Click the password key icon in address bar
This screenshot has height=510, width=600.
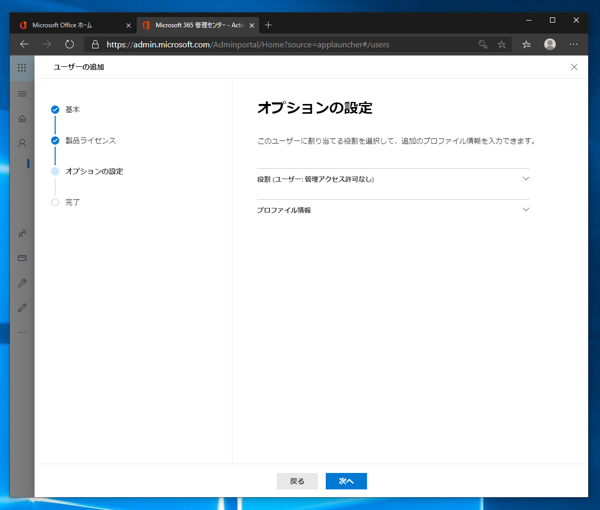click(483, 45)
